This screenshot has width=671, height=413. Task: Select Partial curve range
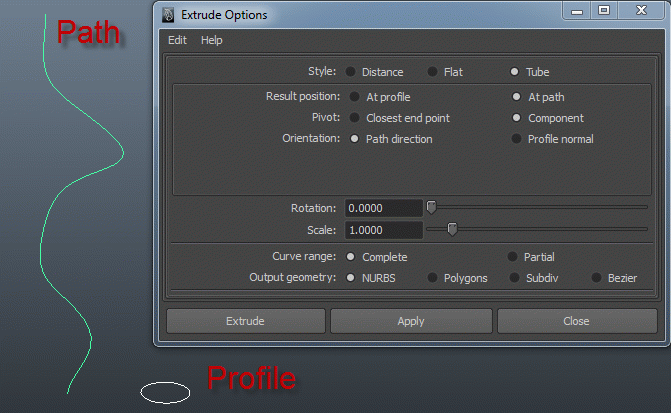513,257
